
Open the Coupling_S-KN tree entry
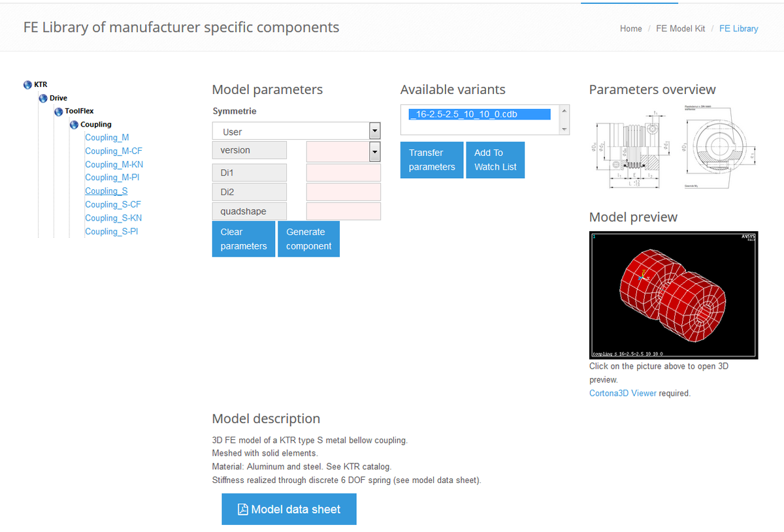pyautogui.click(x=114, y=218)
